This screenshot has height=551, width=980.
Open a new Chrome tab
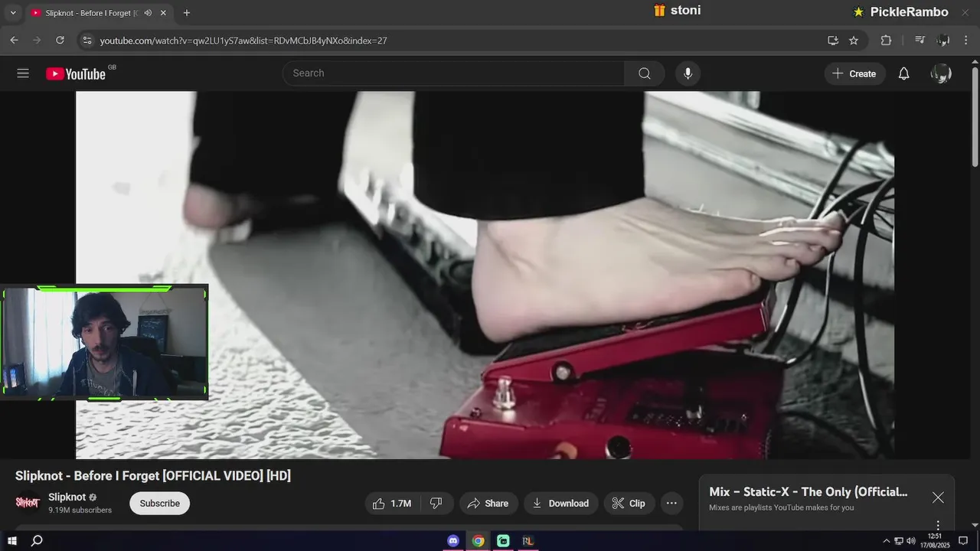click(x=187, y=13)
